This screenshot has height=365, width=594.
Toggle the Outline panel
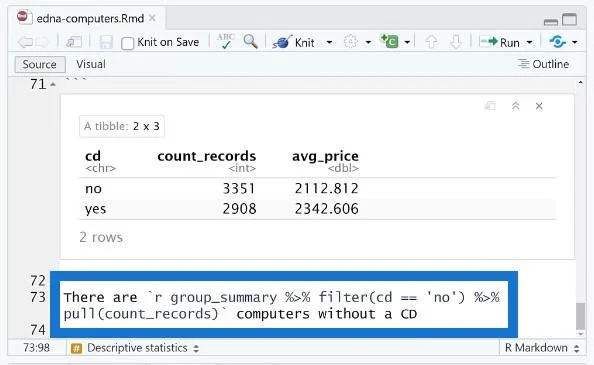click(x=543, y=64)
